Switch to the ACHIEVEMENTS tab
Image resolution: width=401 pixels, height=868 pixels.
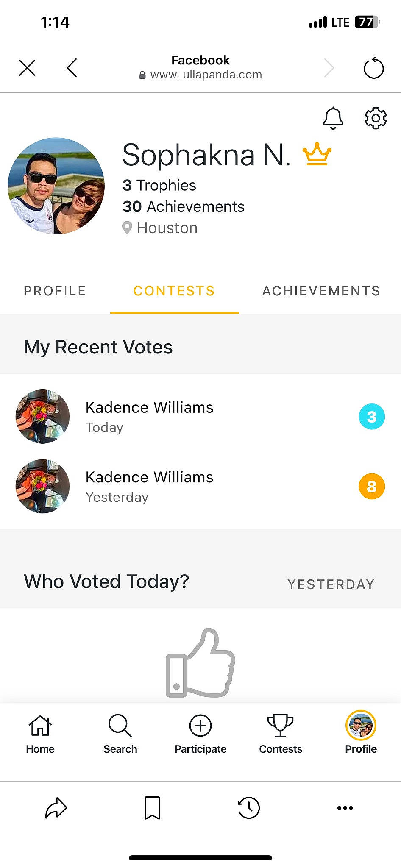click(x=321, y=291)
